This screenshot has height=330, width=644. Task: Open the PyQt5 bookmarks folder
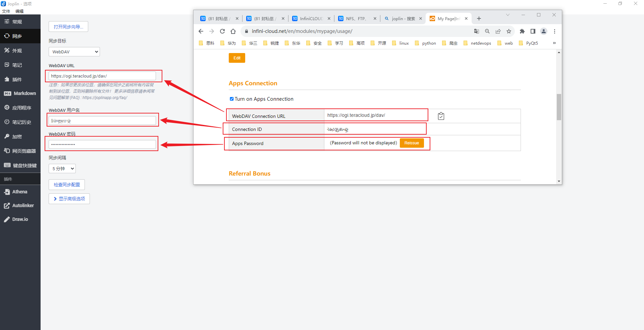coord(528,43)
